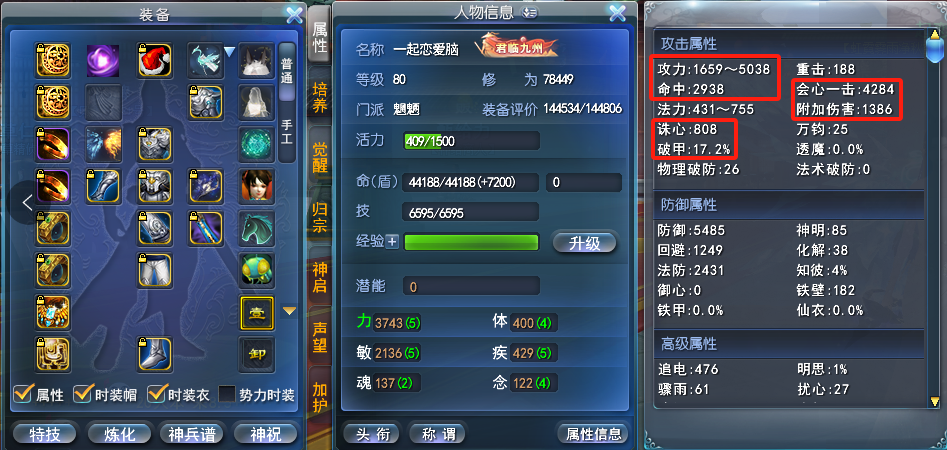Collapse the panel with left chevron arrow
The image size is (947, 450).
(x=27, y=202)
